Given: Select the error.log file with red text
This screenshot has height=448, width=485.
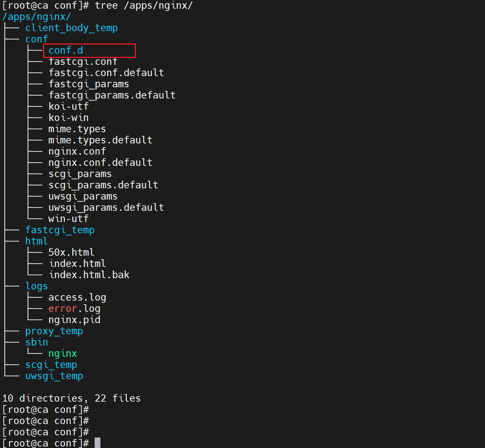Looking at the screenshot, I should point(74,309).
